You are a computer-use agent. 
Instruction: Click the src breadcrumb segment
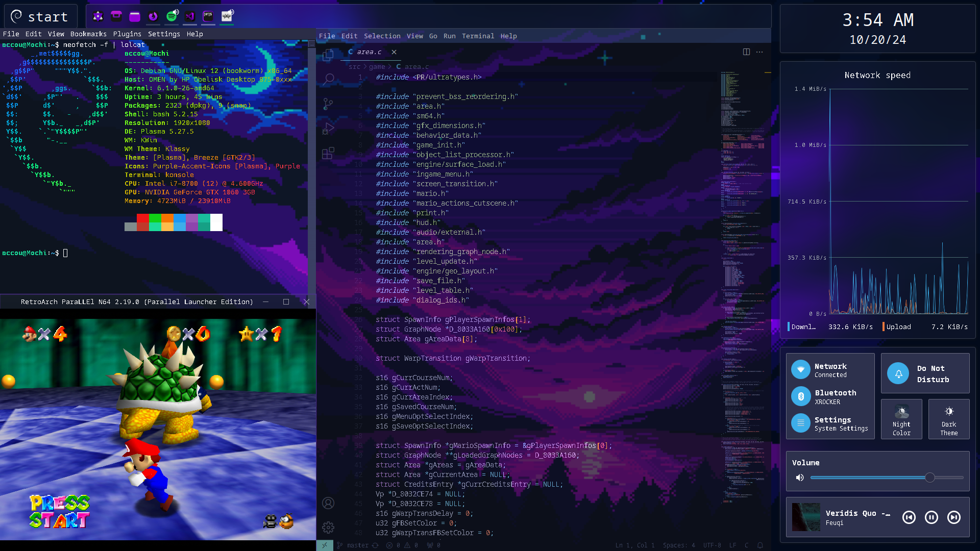point(354,67)
